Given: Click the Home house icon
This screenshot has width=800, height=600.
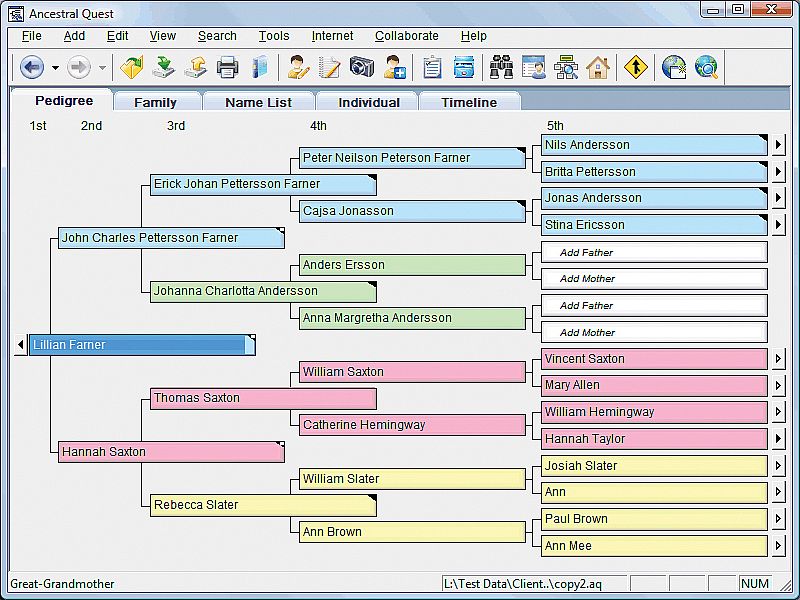Looking at the screenshot, I should (x=598, y=68).
